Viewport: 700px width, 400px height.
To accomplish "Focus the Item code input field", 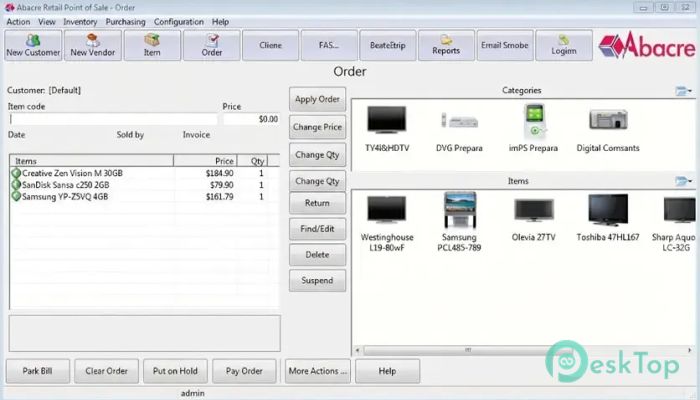I will [113, 119].
